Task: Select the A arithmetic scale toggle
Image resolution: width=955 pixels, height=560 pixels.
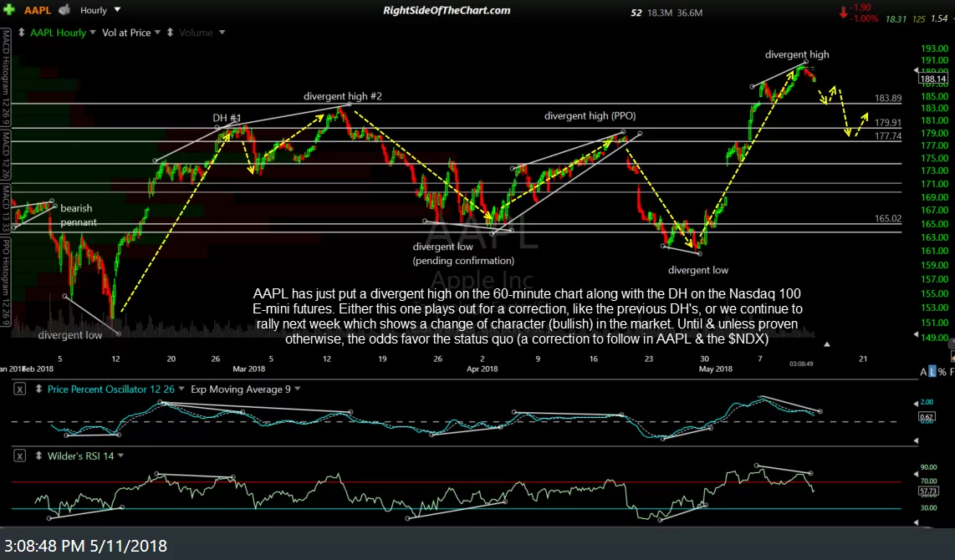Action: (923, 371)
